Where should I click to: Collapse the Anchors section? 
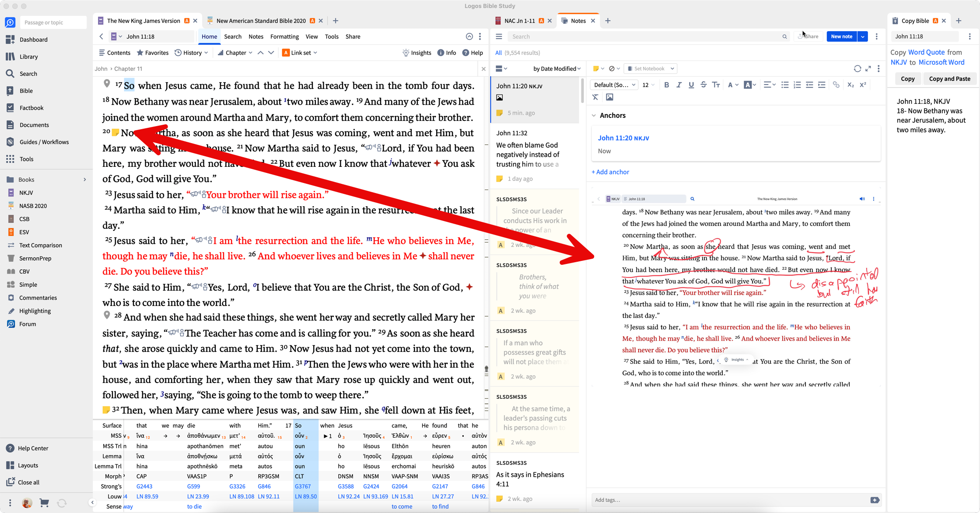pyautogui.click(x=594, y=116)
